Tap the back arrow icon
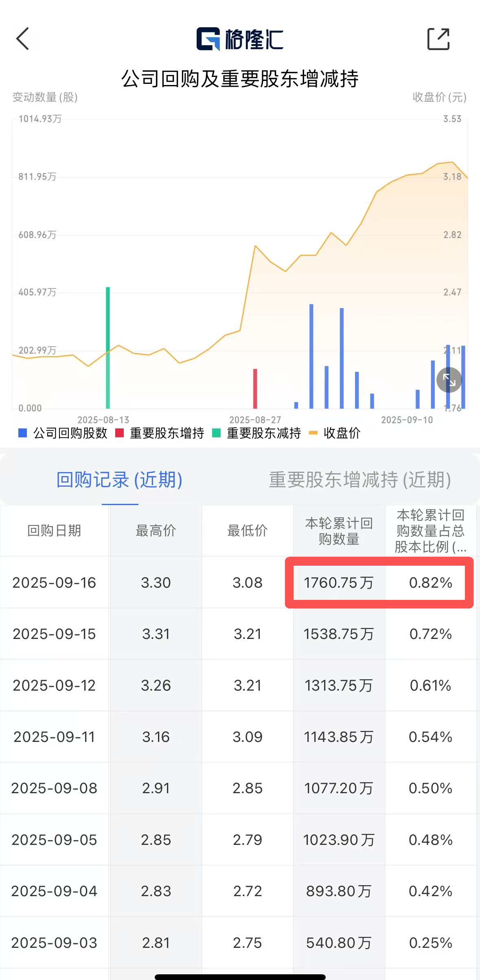This screenshot has height=980, width=480. click(23, 39)
